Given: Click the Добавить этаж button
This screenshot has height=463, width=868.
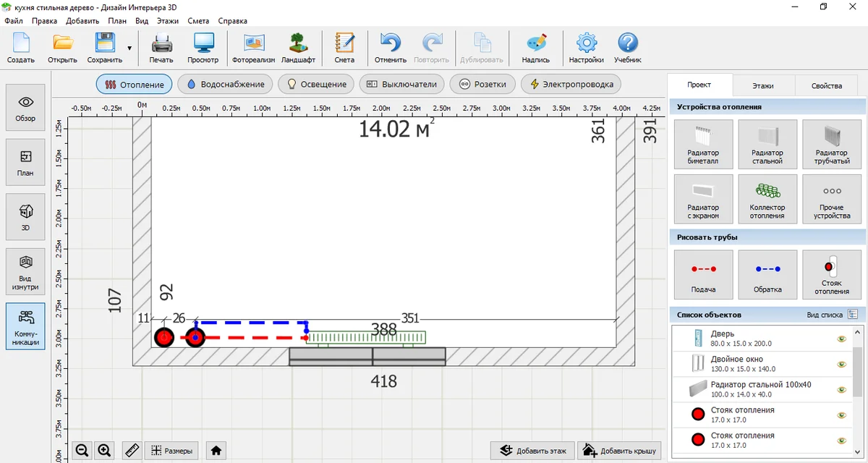Looking at the screenshot, I should (x=533, y=451).
